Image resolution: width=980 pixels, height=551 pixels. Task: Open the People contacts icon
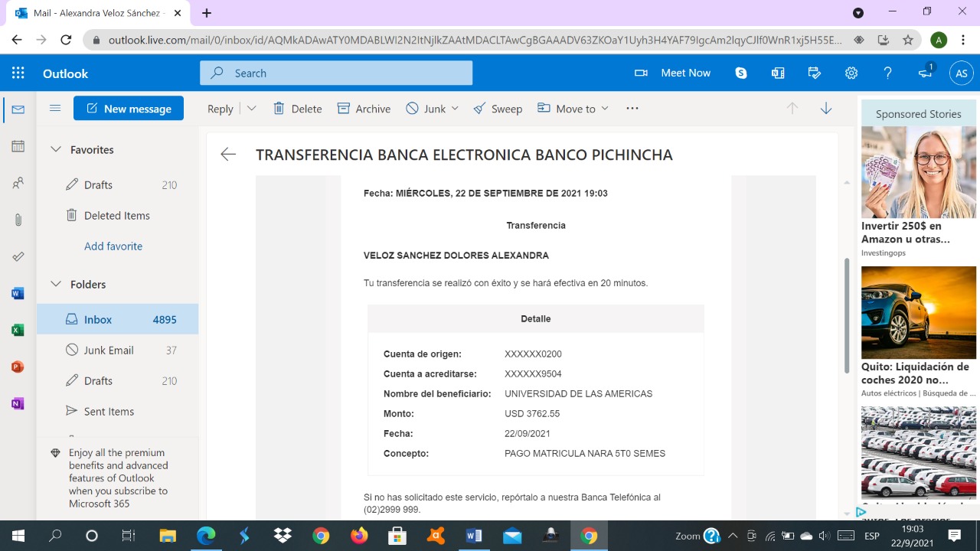click(18, 183)
